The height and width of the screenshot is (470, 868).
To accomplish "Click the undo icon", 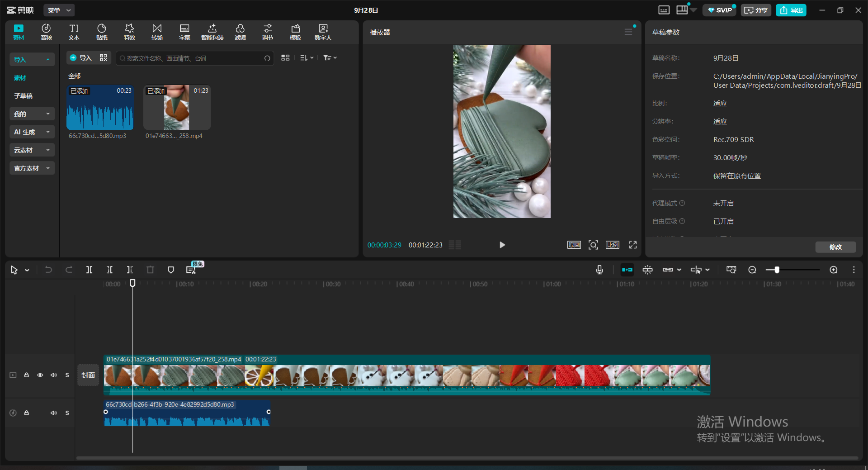I will click(x=48, y=270).
